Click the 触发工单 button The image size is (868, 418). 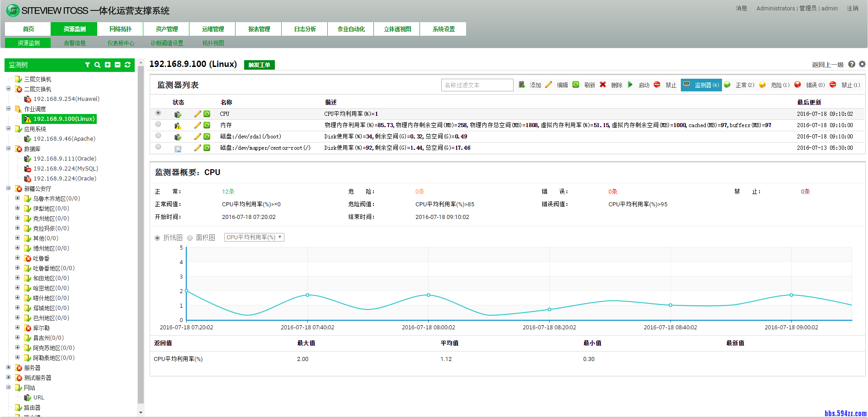(259, 64)
